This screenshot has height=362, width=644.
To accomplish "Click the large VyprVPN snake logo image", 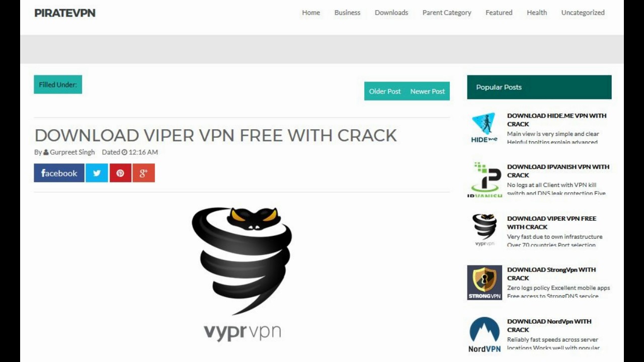I will coord(242,274).
